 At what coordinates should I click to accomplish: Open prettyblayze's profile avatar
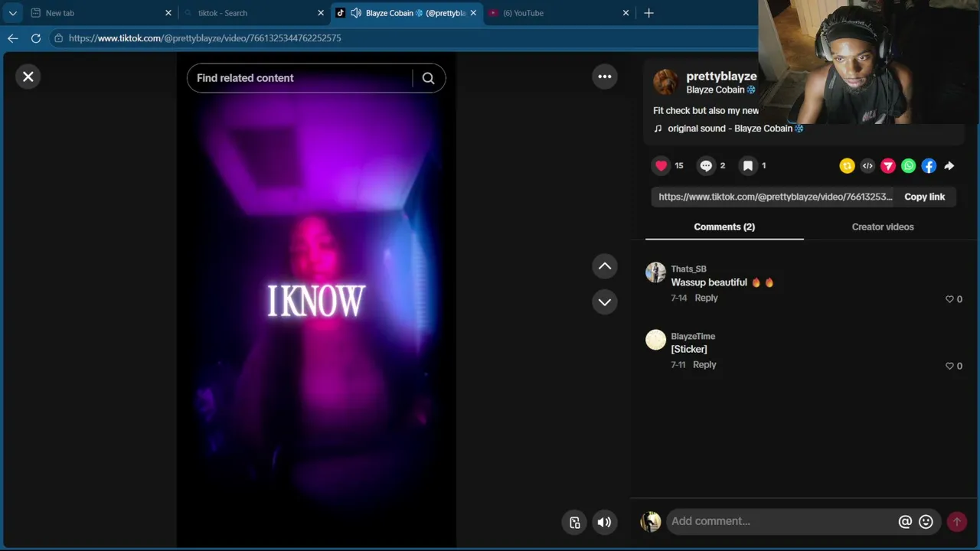[666, 82]
